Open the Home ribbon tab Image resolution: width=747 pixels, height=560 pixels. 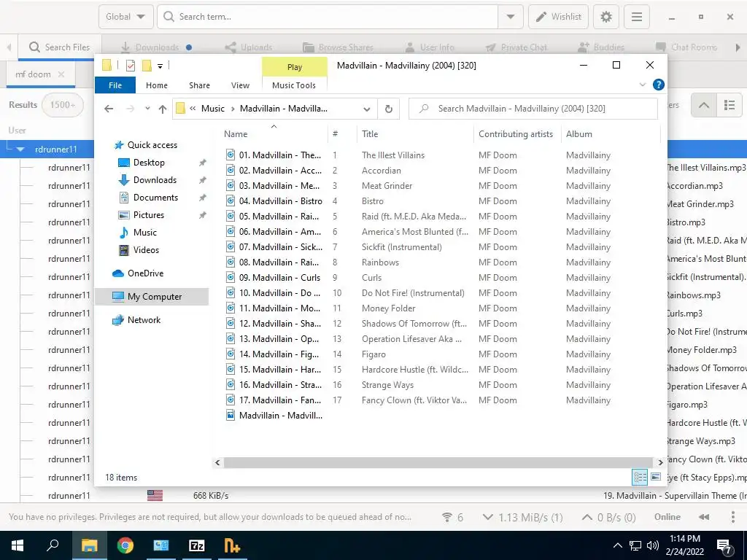[x=157, y=85]
